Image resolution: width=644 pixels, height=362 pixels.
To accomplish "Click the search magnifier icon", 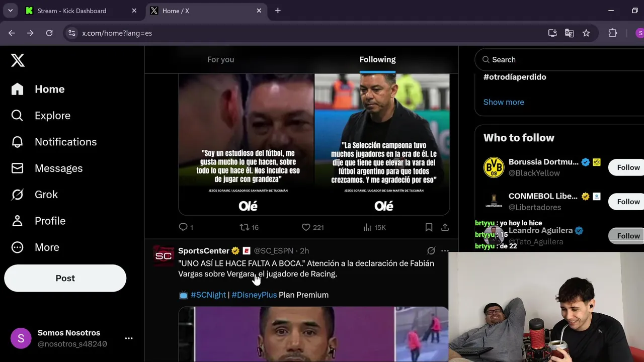I will pos(486,60).
